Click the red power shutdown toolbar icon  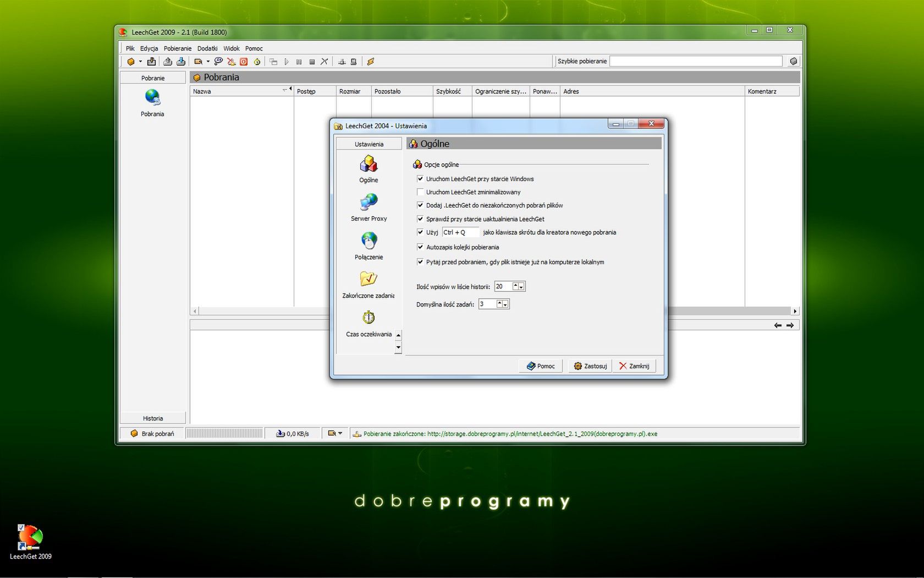pos(244,62)
